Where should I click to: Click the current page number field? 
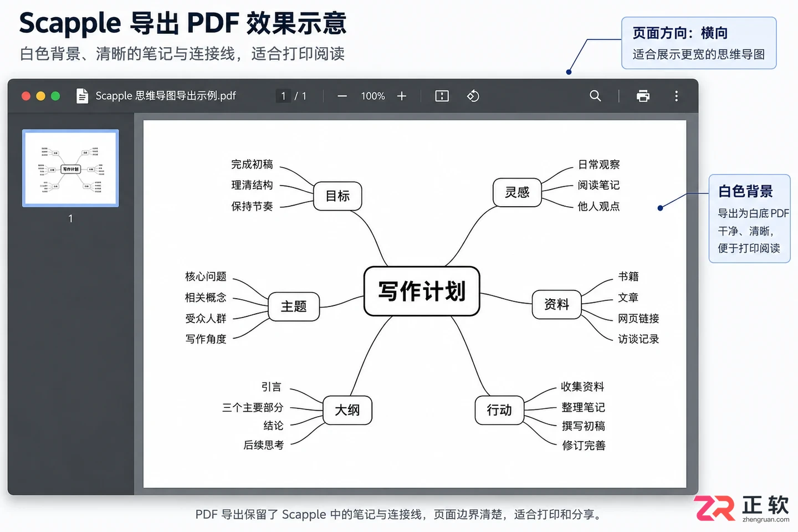283,96
